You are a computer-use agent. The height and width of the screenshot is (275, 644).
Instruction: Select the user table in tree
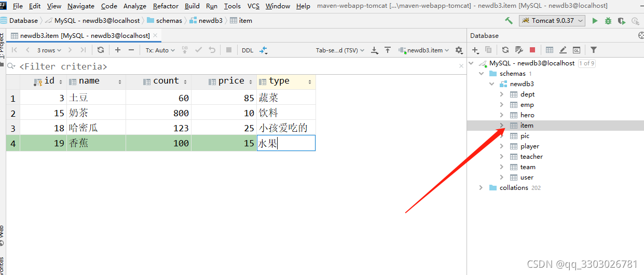pyautogui.click(x=527, y=177)
